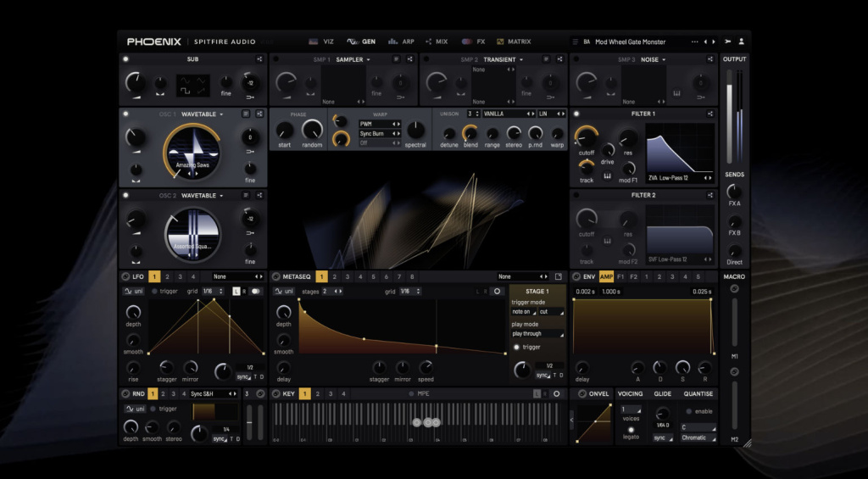Switch to the MATRIX tab
Image resolution: width=868 pixels, height=479 pixels.
514,42
